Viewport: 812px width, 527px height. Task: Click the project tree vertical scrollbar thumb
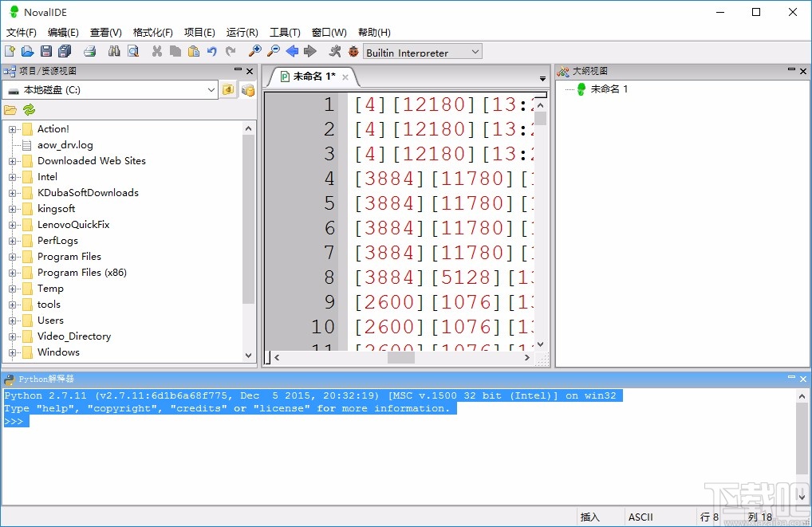(x=248, y=219)
